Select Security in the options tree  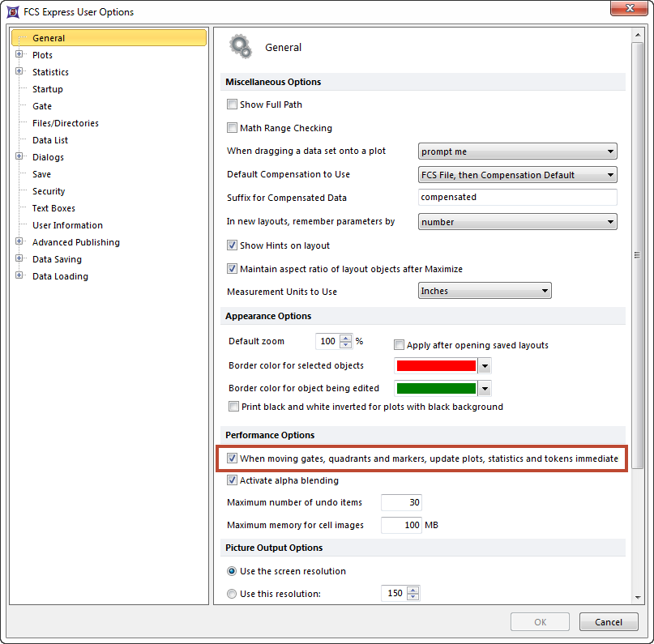click(49, 191)
